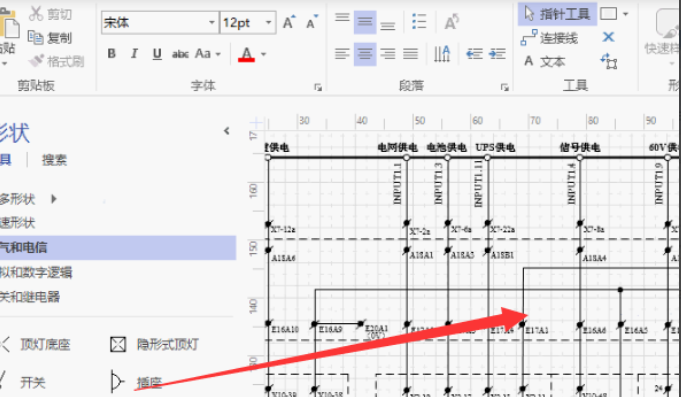The width and height of the screenshot is (681, 397).
Task: Justify the text
Action: [x=410, y=54]
